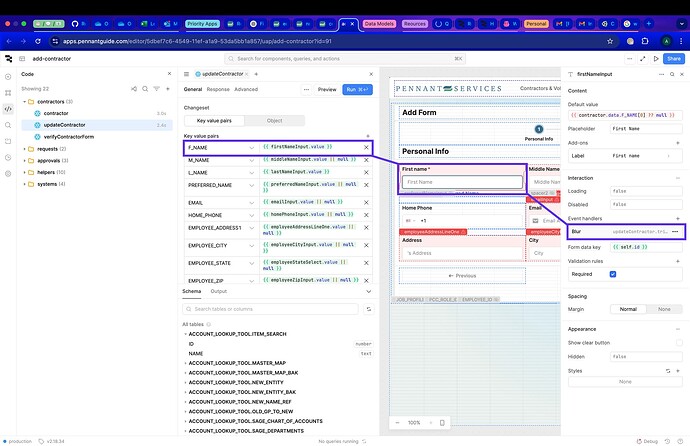
Task: Refresh the schema list icon
Action: click(369, 309)
